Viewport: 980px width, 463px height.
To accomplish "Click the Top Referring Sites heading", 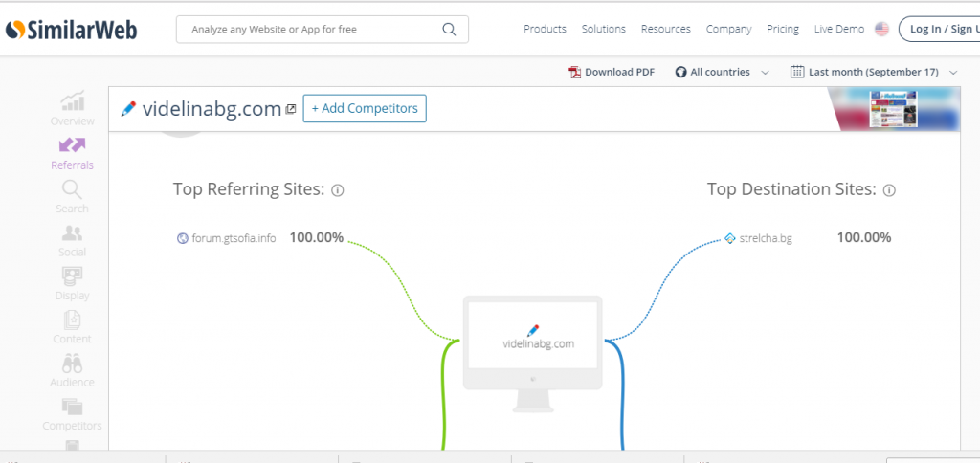I will pos(249,189).
